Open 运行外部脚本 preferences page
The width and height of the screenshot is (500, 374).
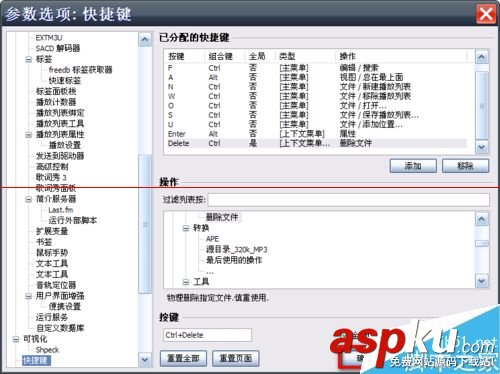[73, 221]
